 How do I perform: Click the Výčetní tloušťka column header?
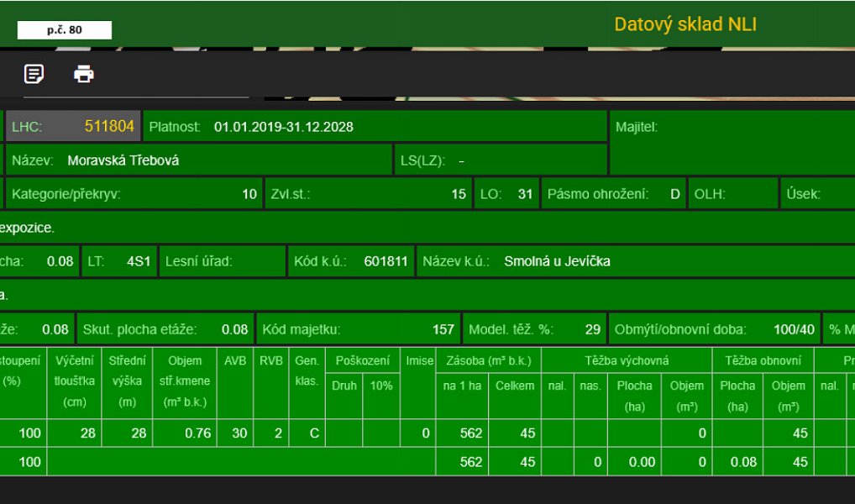coord(75,381)
